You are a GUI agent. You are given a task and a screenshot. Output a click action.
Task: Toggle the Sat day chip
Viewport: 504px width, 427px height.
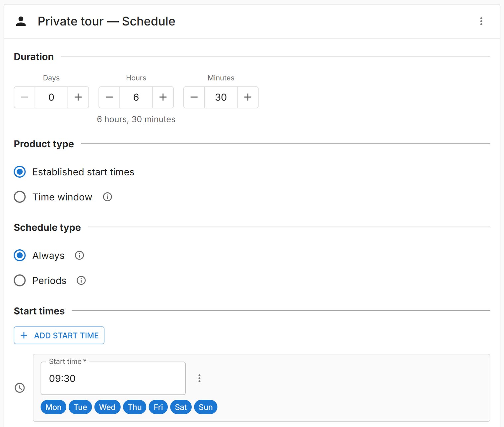point(181,407)
